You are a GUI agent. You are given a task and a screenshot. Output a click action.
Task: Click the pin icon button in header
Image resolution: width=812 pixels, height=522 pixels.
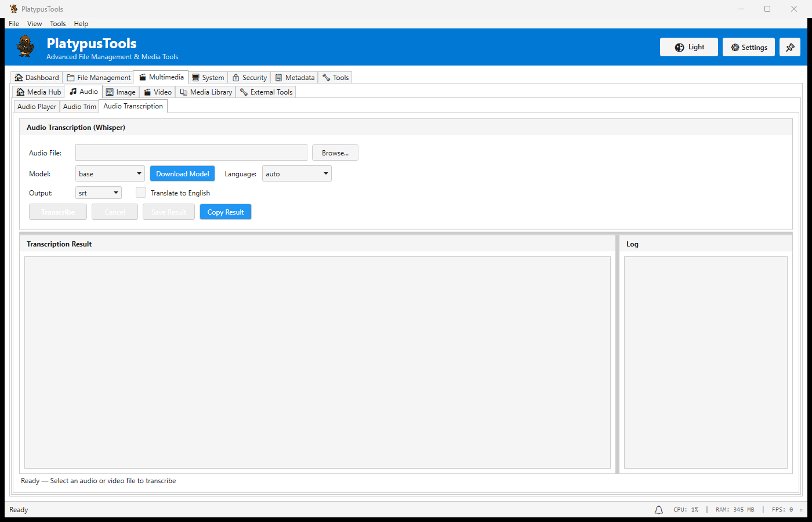click(789, 48)
